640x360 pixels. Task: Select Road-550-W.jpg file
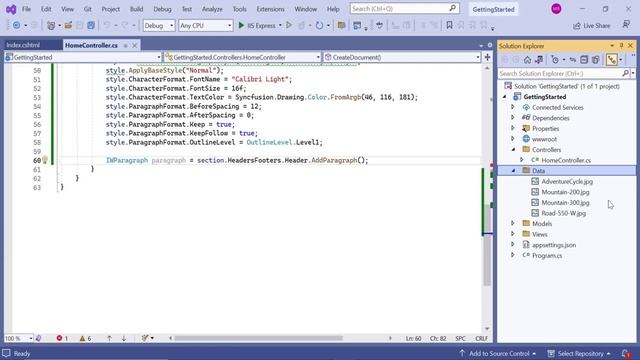coord(563,213)
